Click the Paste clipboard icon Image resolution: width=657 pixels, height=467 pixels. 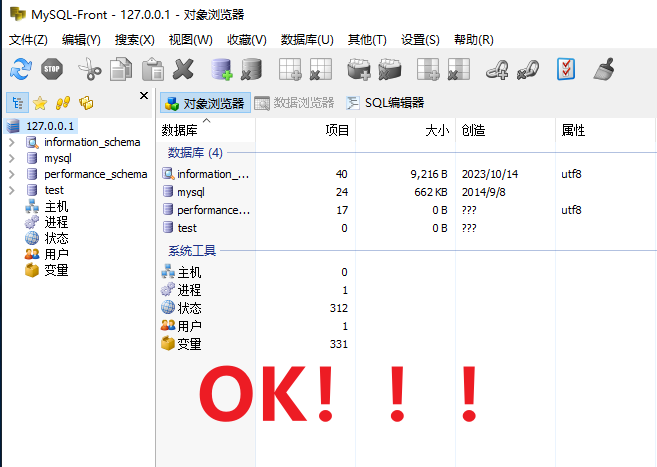[x=153, y=69]
